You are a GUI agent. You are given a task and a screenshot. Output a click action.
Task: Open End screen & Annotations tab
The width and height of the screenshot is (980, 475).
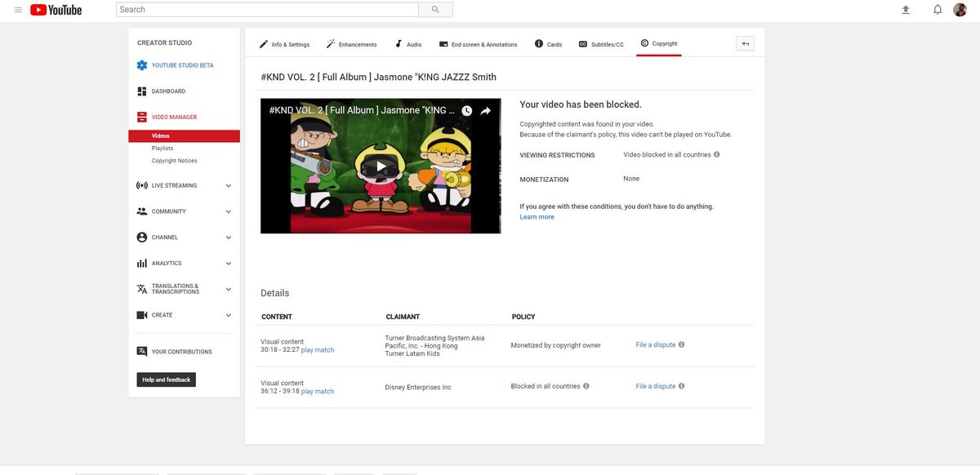click(478, 44)
